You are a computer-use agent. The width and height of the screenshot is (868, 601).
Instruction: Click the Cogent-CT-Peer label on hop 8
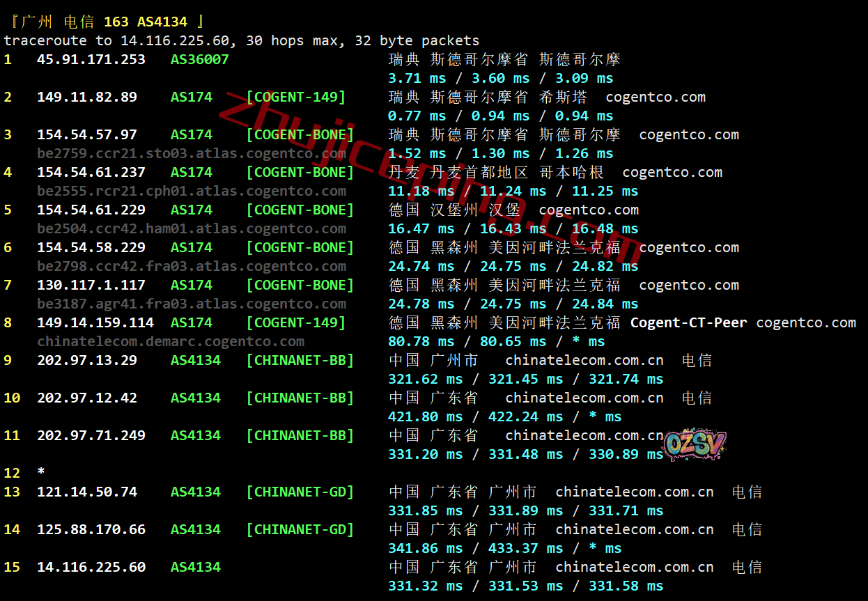pyautogui.click(x=688, y=323)
